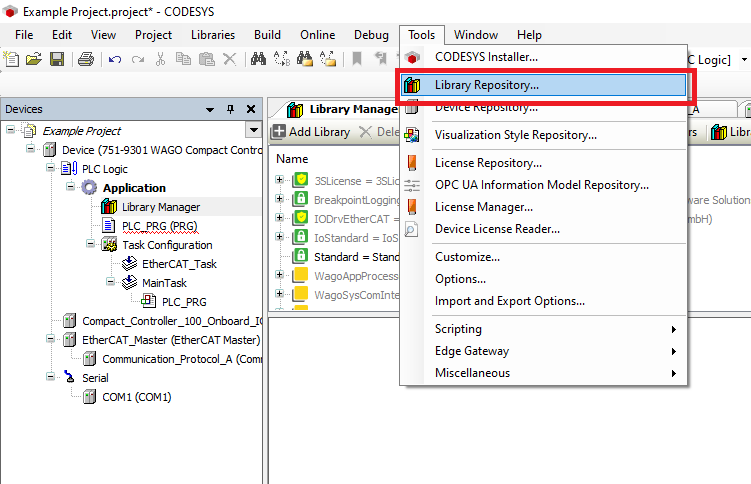This screenshot has width=751, height=484.
Task: Select EtherCAT_Task in the device tree
Action: (178, 264)
